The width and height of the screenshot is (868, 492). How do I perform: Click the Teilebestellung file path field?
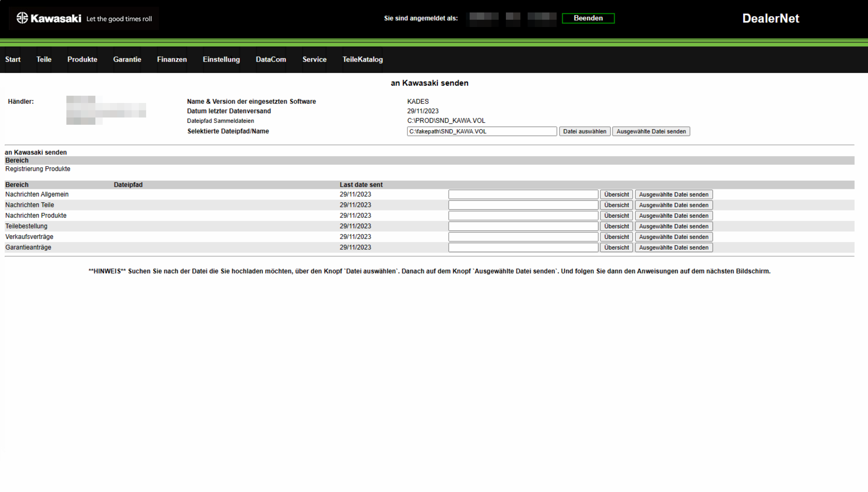pyautogui.click(x=523, y=226)
